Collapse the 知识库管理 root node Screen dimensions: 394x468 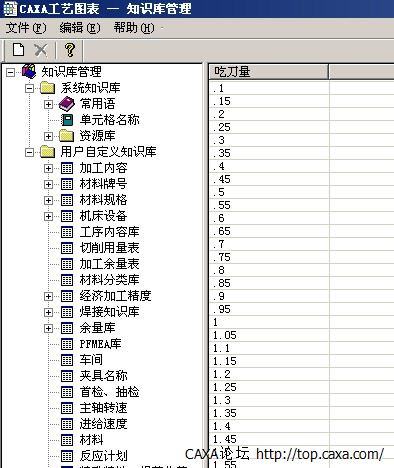pyautogui.click(x=11, y=72)
